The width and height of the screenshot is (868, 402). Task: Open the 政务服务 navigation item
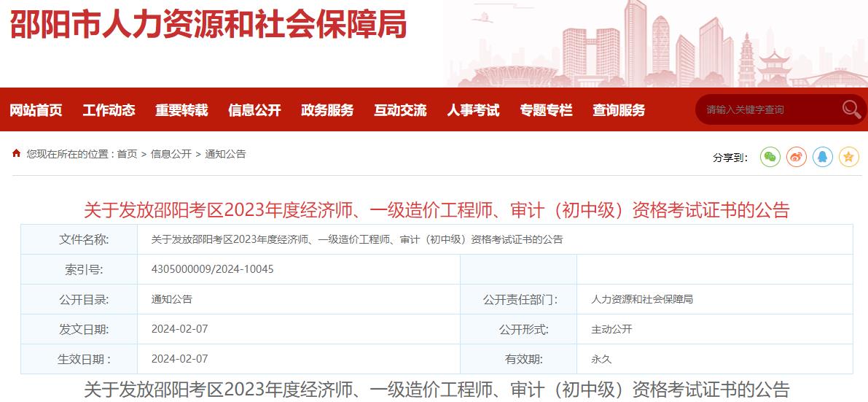(327, 110)
